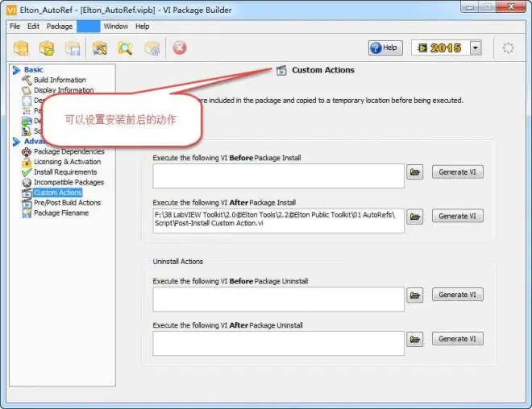The width and height of the screenshot is (532, 409).
Task: Generate VI for After Package Install
Action: [457, 216]
